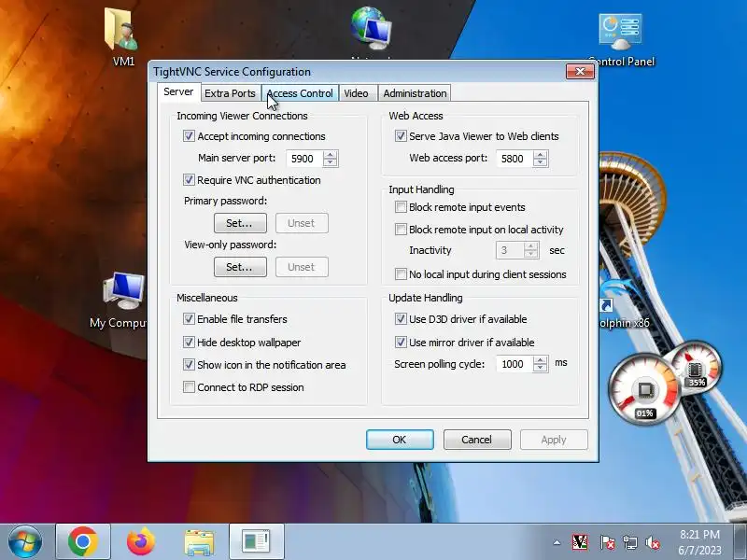Switch to the Administration tab
The height and width of the screenshot is (560, 747).
pyautogui.click(x=415, y=93)
